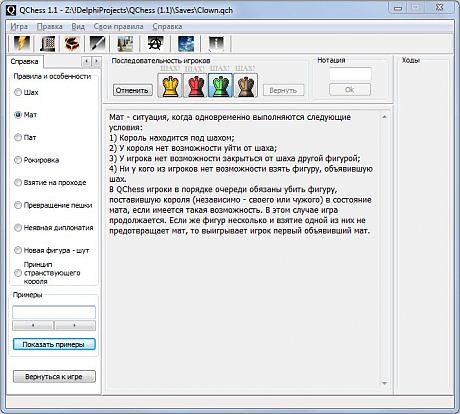Switch to the Справка tab
The height and width of the screenshot is (414, 460).
(25, 62)
